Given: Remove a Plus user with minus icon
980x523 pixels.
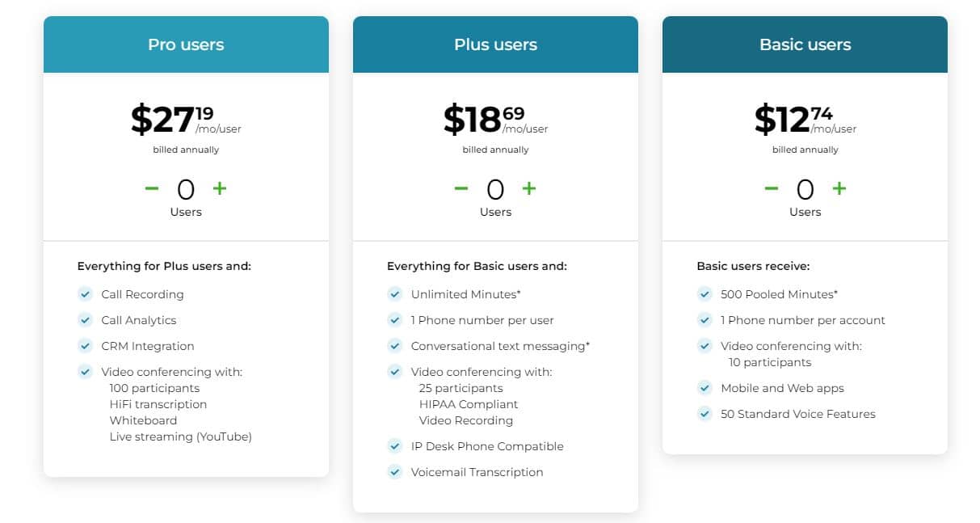Looking at the screenshot, I should pos(461,188).
